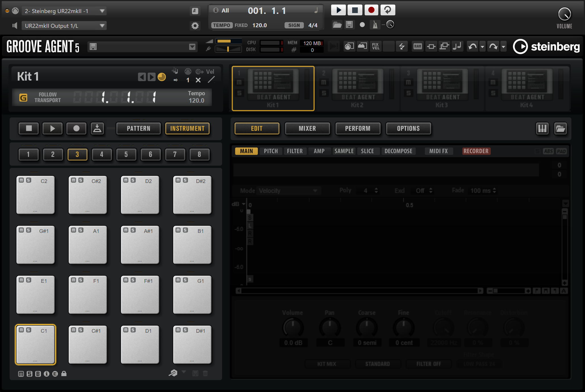
Task: Select pad group 8
Action: click(x=199, y=154)
